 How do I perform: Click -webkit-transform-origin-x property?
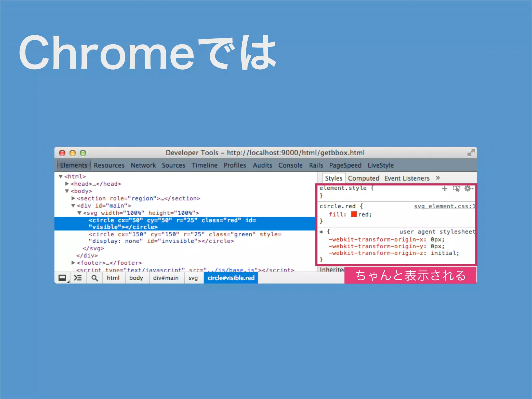click(x=376, y=240)
